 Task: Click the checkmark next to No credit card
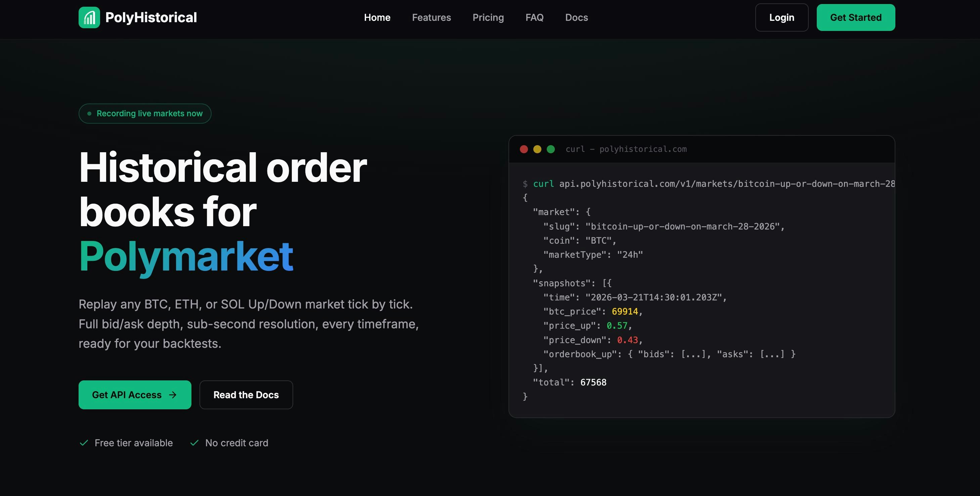[x=194, y=443]
